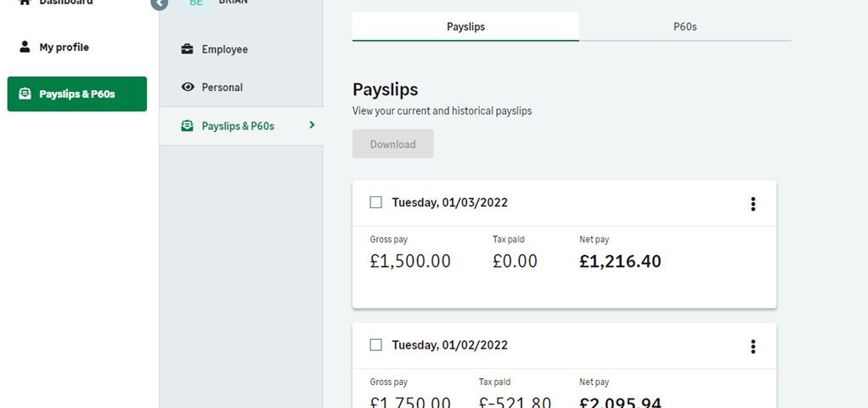Click the green Payslips & P60s inbox icon
This screenshot has height=408, width=868.
pos(25,93)
